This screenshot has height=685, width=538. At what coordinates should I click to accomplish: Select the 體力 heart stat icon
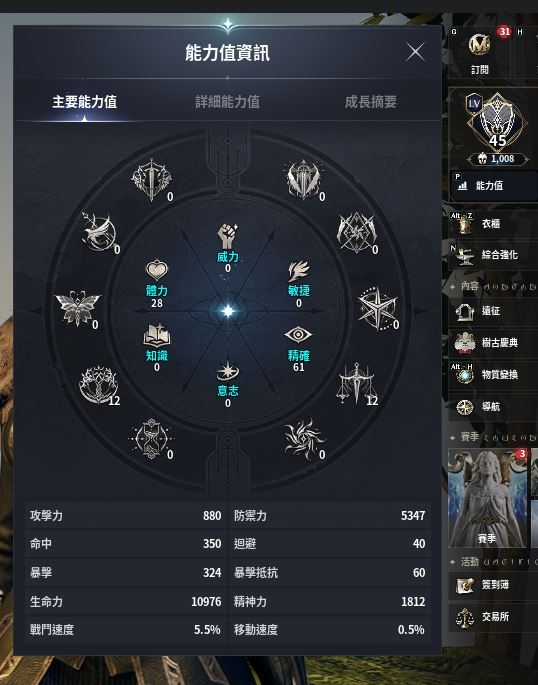click(156, 270)
